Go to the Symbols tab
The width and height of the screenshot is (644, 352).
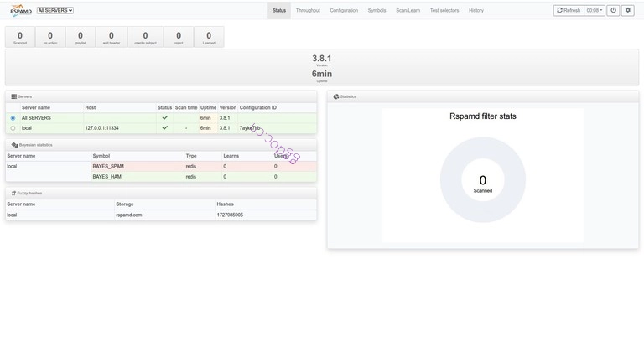377,10
